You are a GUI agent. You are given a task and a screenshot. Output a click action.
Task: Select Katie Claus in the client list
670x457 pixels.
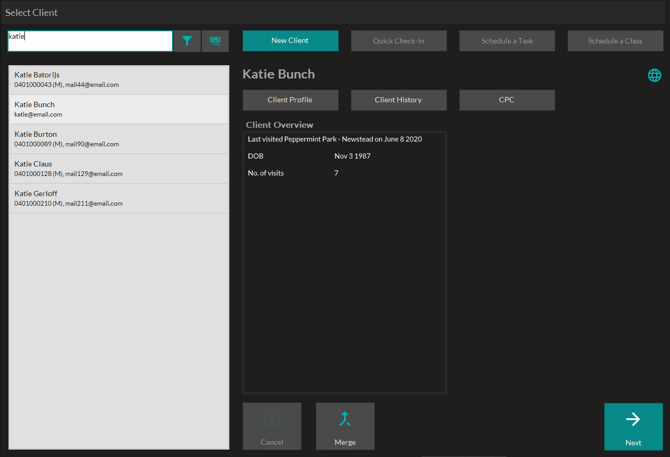coord(119,169)
